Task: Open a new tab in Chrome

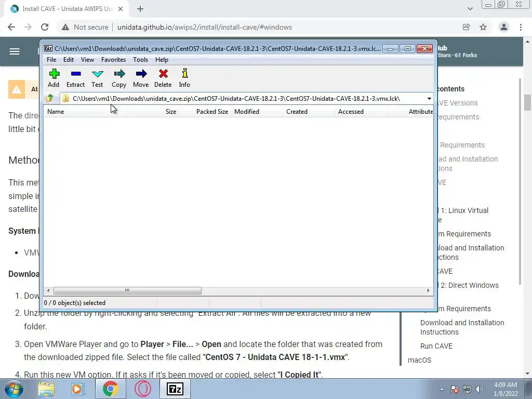Action: pos(140,9)
